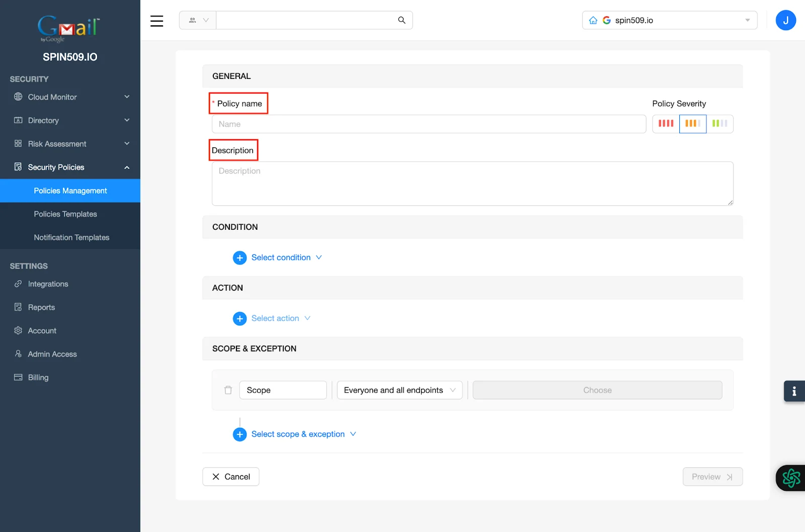This screenshot has height=532, width=805.
Task: Select the medium orange Policy Severity level
Action: click(x=693, y=124)
